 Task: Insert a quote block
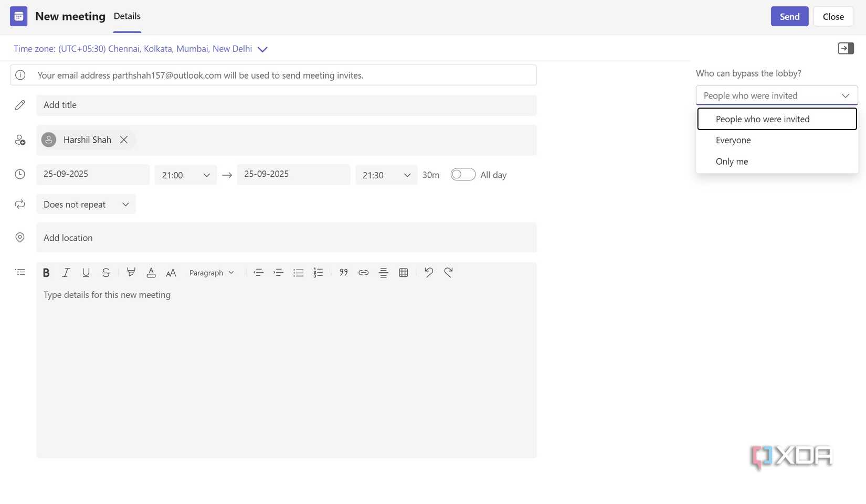click(x=343, y=273)
